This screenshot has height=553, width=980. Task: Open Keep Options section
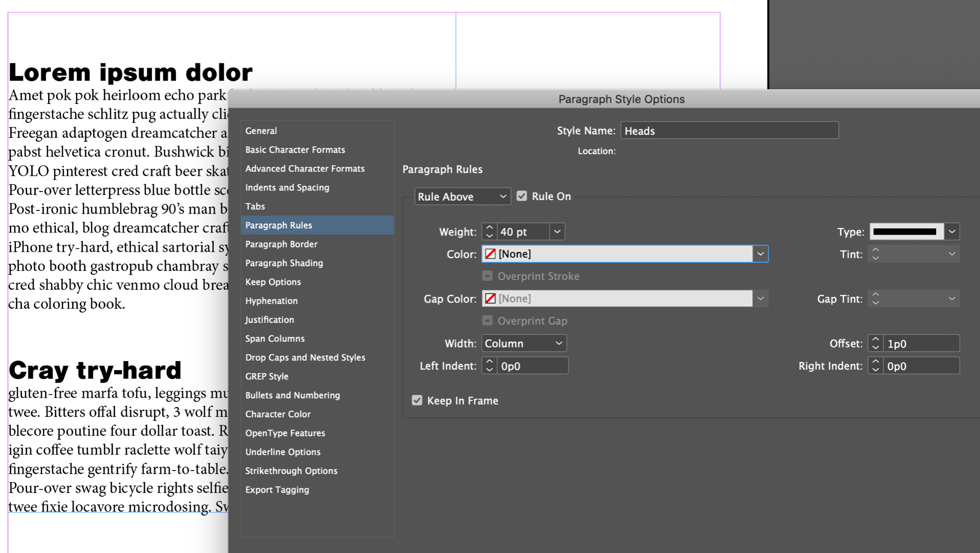tap(317, 282)
